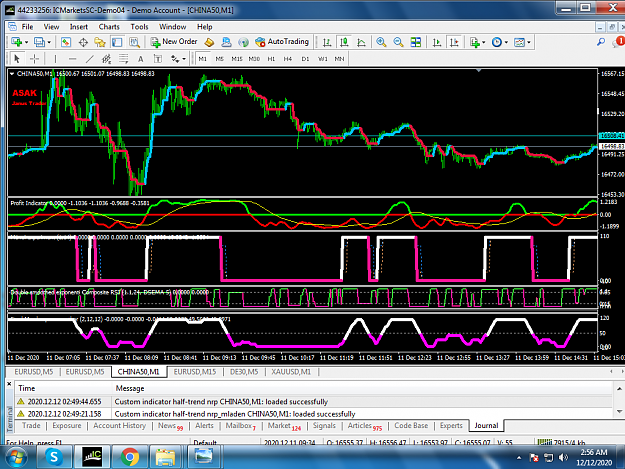This screenshot has width=625, height=469.
Task: Click the signals globe icon
Action: 243,42
